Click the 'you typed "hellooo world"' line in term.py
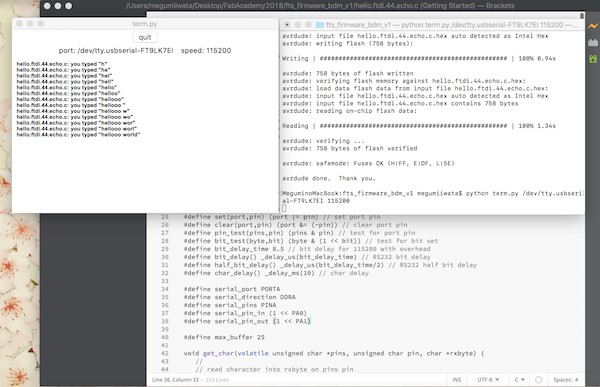 (78, 134)
